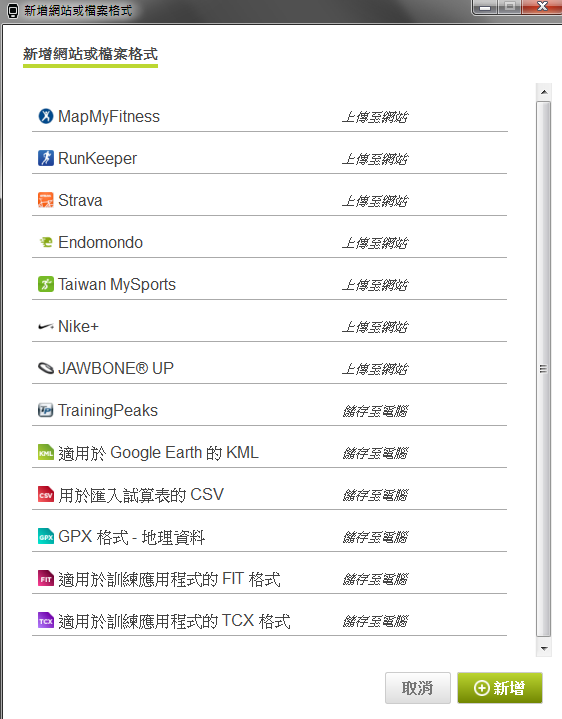Screen dimensions: 562x719
Task: Click the JAWBONE UP band icon
Action: pyautogui.click(x=45, y=368)
